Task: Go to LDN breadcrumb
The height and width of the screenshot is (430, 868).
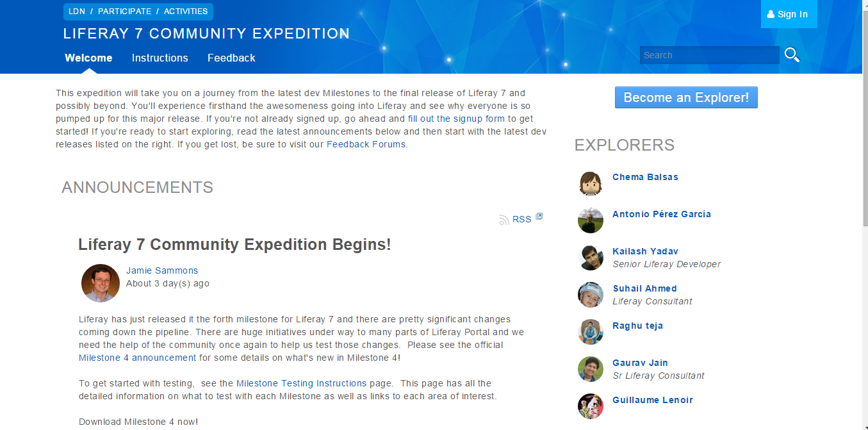Action: 77,12
